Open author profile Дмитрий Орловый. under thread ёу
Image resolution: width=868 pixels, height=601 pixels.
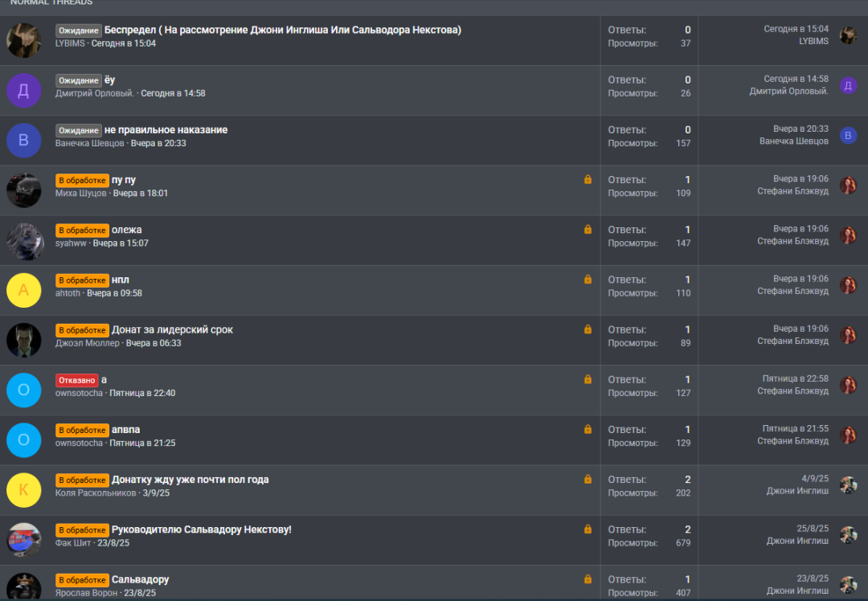pos(95,93)
